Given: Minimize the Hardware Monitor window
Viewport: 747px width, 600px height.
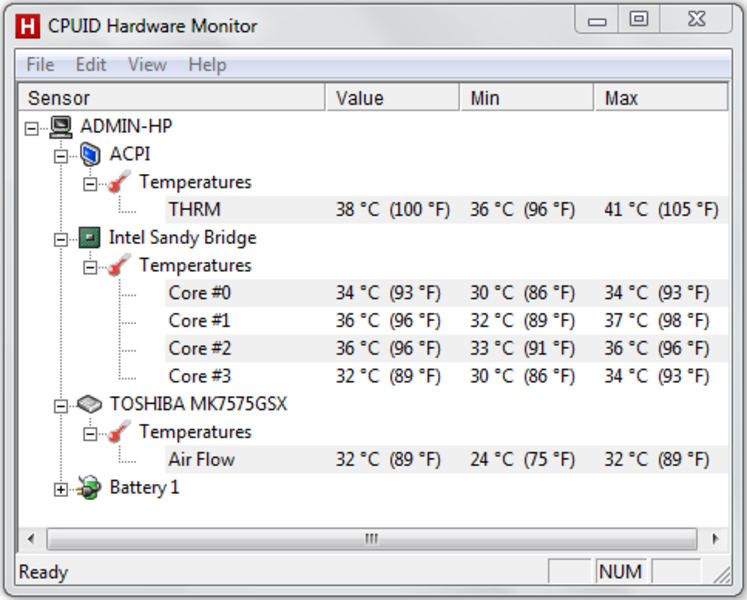Looking at the screenshot, I should pos(597,20).
